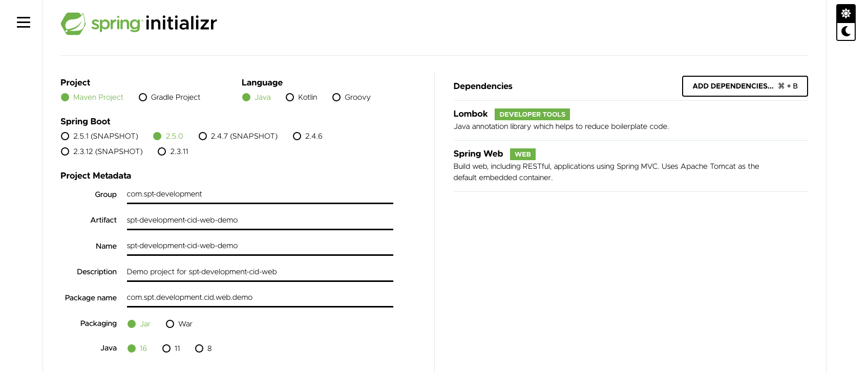Viewport: 868px width, 373px height.
Task: Edit the Package name field
Action: pyautogui.click(x=260, y=298)
